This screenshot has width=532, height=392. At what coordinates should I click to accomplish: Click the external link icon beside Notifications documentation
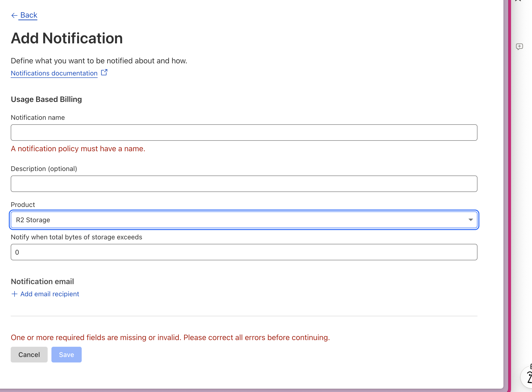pyautogui.click(x=104, y=72)
